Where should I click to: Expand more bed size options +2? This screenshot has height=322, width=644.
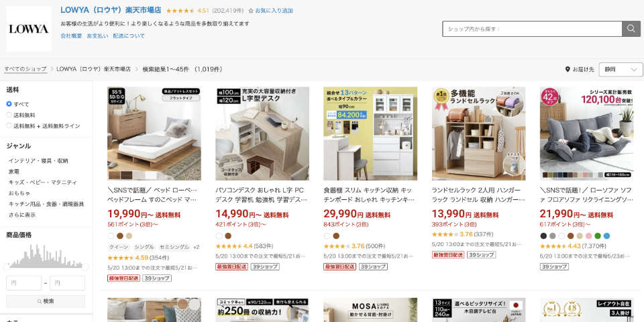(196, 247)
